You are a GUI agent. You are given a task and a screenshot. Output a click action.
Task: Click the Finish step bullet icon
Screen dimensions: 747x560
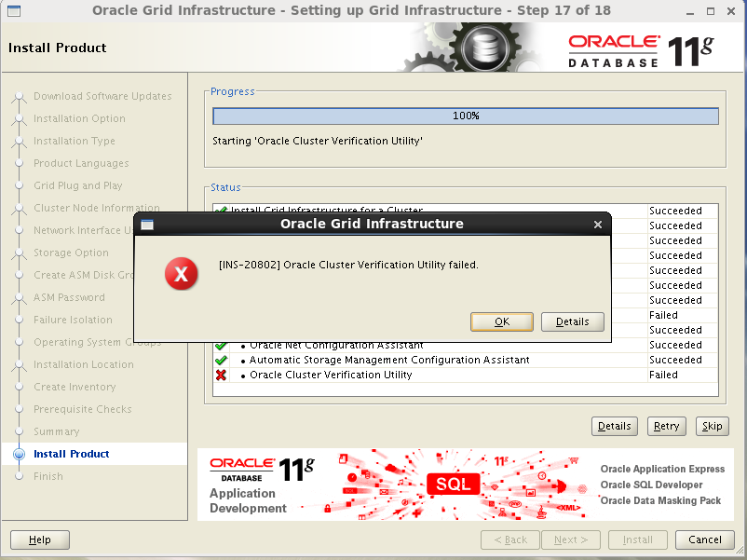(19, 476)
